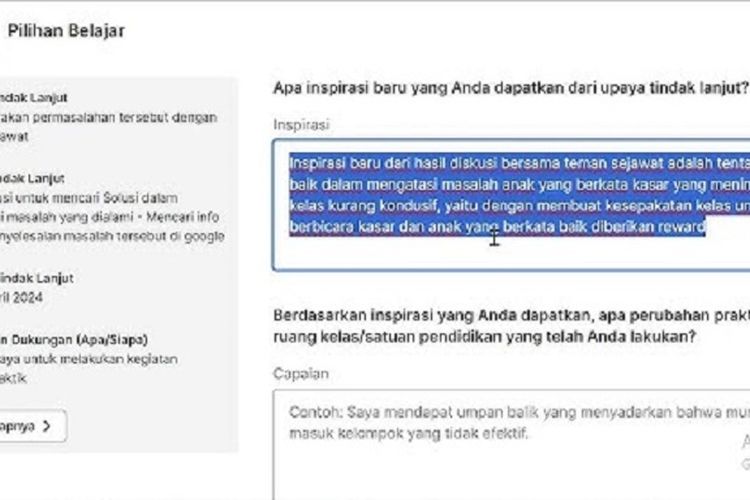Place cursor on highlighted word 'reward'

point(682,228)
